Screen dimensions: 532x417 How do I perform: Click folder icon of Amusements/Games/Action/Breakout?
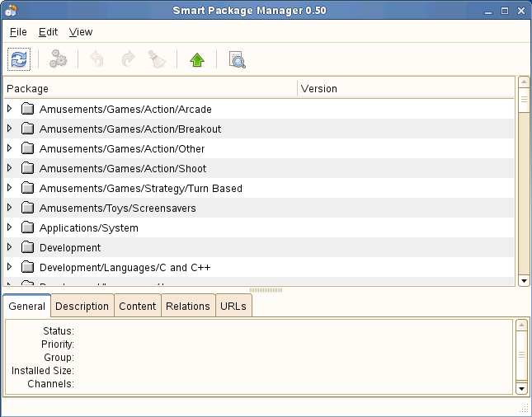tap(27, 129)
